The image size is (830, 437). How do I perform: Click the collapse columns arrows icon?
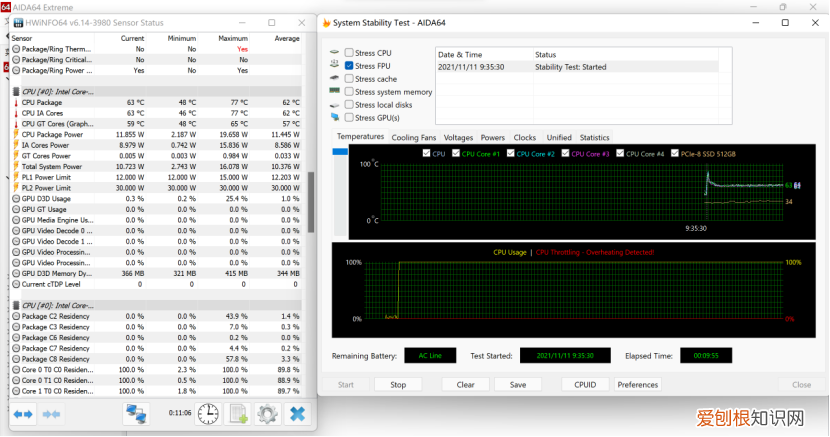pyautogui.click(x=52, y=414)
